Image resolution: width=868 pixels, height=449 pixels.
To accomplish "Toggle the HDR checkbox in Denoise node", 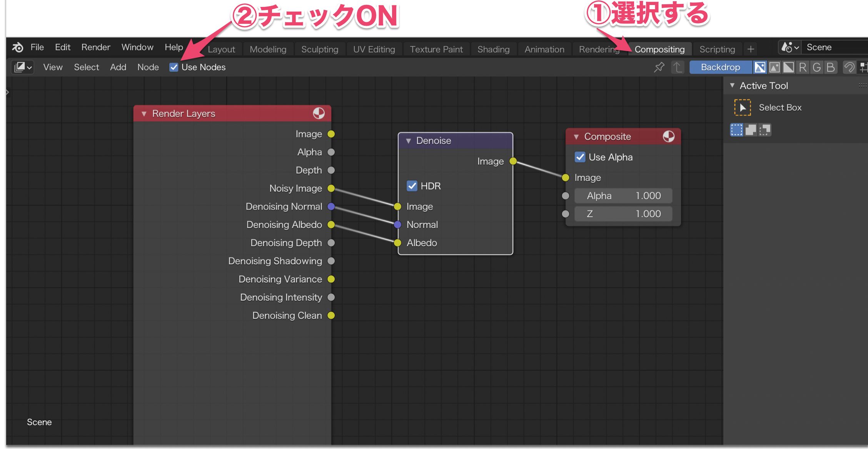I will (x=412, y=186).
